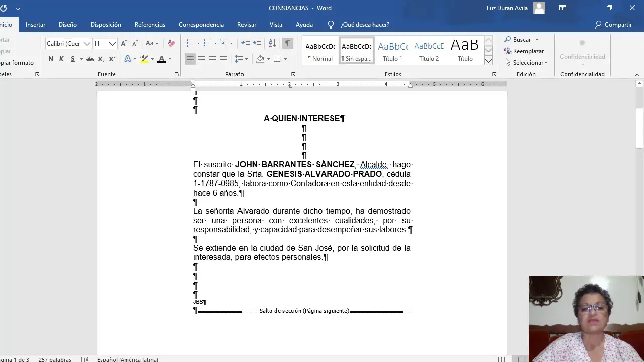Viewport: 644px width, 362px height.
Task: Clear all formatting with eraser icon
Action: [x=171, y=43]
